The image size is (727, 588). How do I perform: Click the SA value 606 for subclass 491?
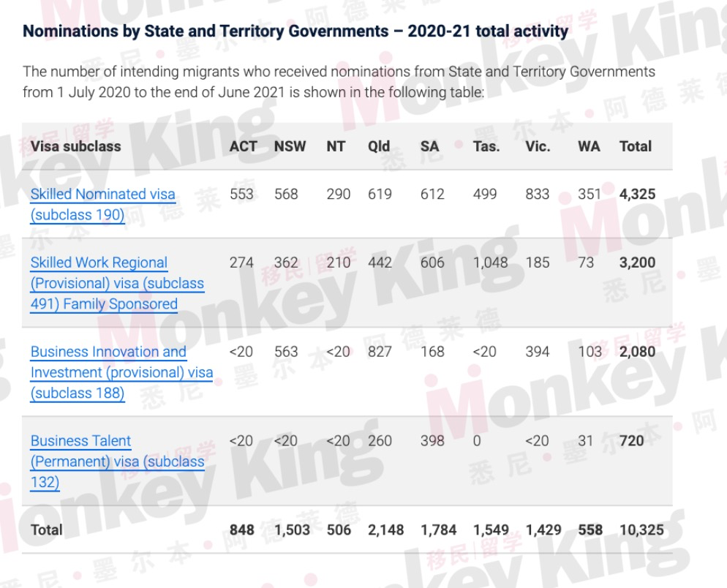[x=432, y=263]
